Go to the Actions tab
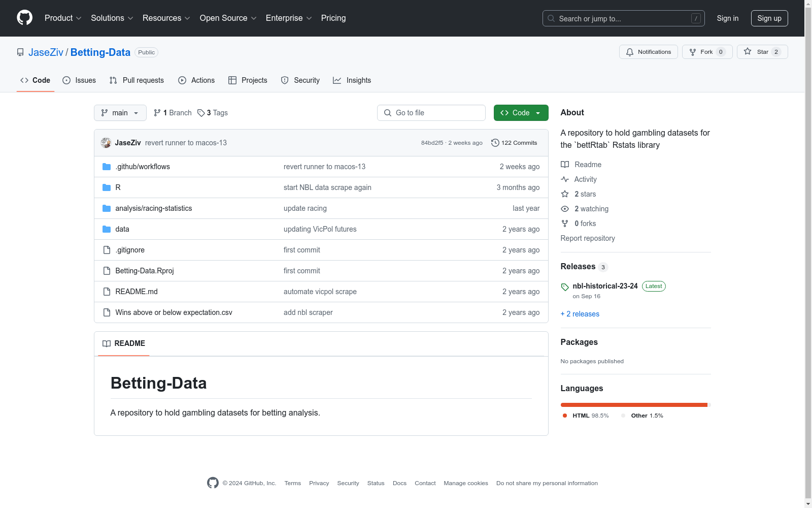 pos(196,80)
